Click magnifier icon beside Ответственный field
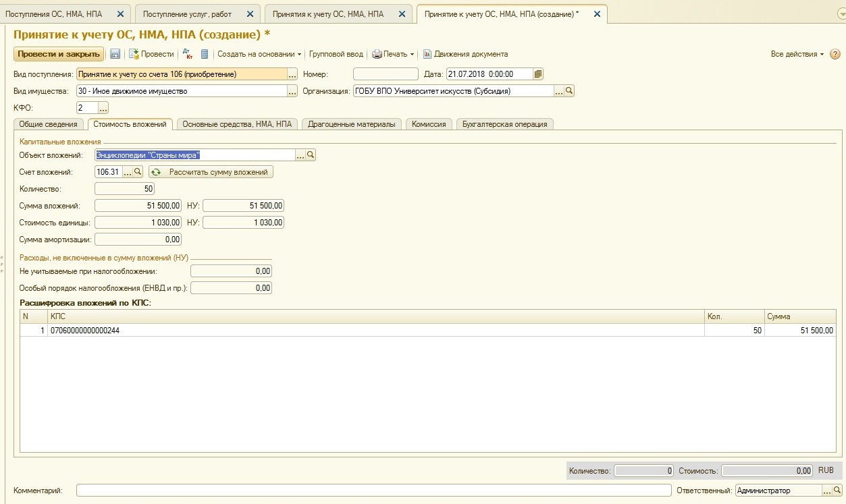 coord(837,491)
